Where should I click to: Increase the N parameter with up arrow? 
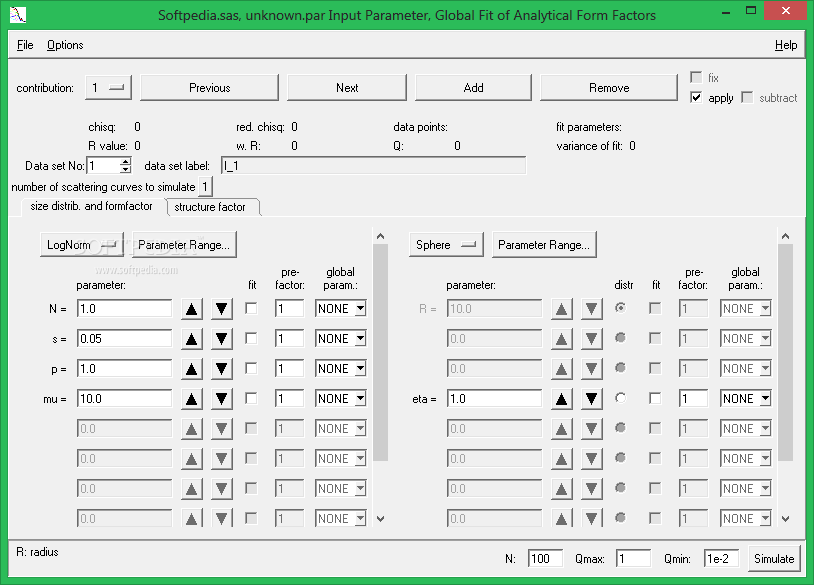(x=192, y=309)
